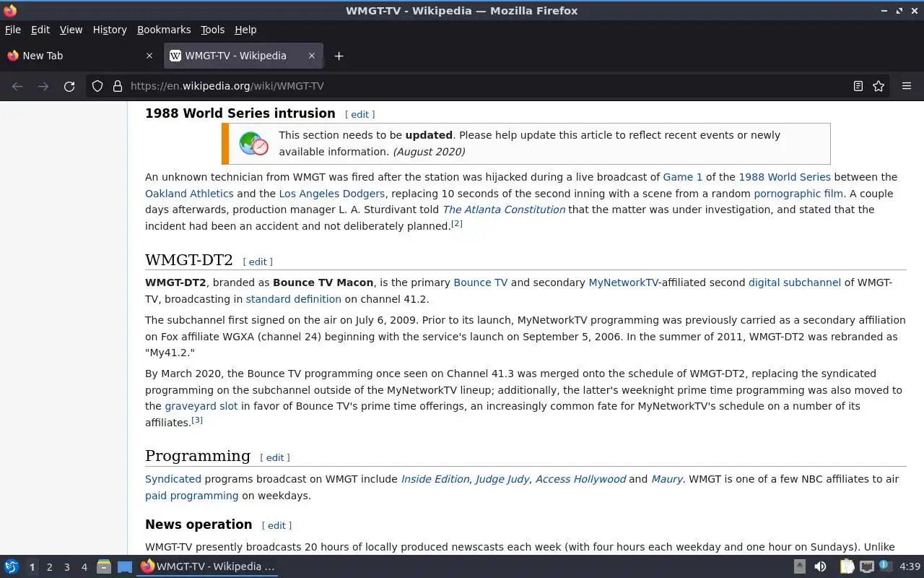Viewport: 924px width, 578px height.
Task: Click the removable media eject tray icon
Action: pos(800,566)
